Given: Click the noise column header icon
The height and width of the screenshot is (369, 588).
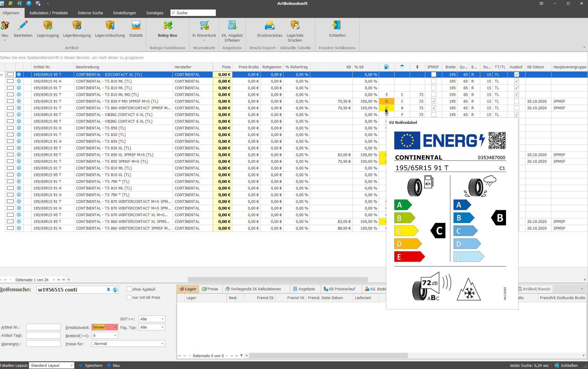Looking at the screenshot, I should pos(417,67).
